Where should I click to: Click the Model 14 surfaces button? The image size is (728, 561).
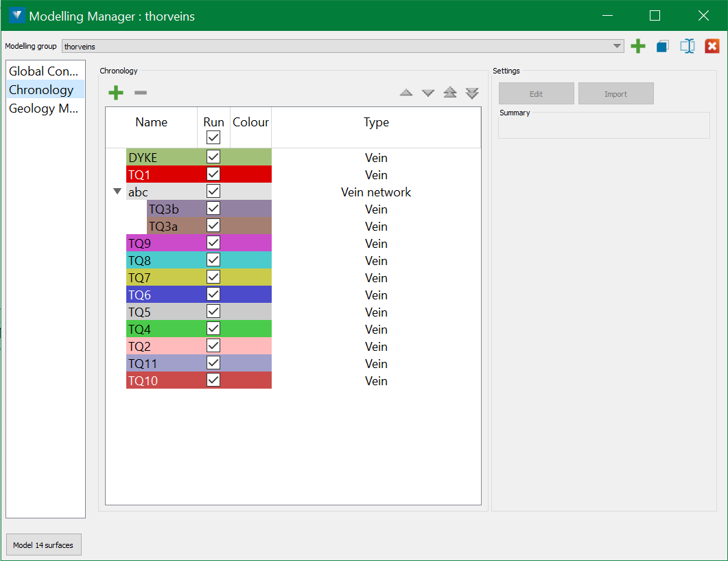pyautogui.click(x=44, y=545)
